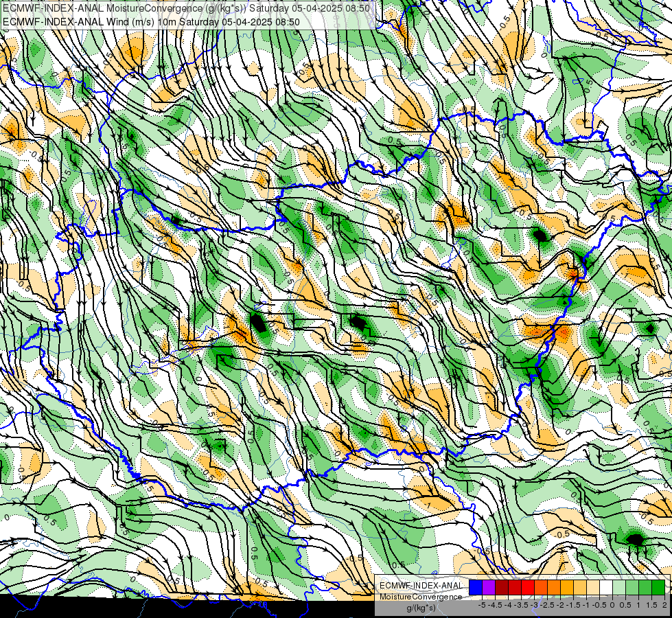
Task: Click the red swatch between -4 and -3.5
Action: coord(515,588)
